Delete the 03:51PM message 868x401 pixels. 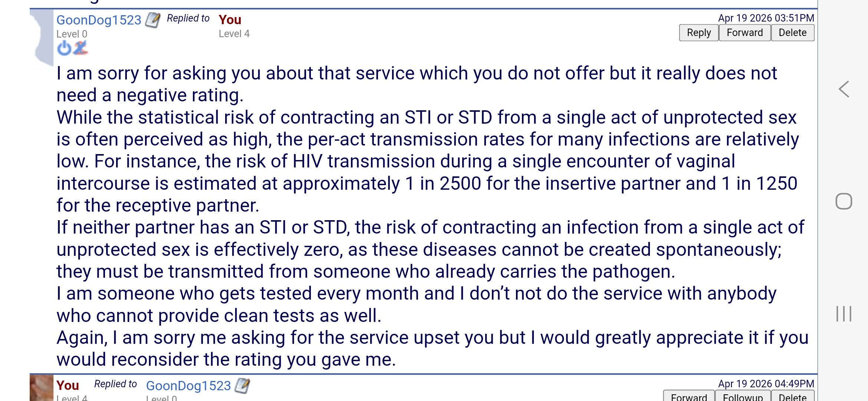[792, 33]
